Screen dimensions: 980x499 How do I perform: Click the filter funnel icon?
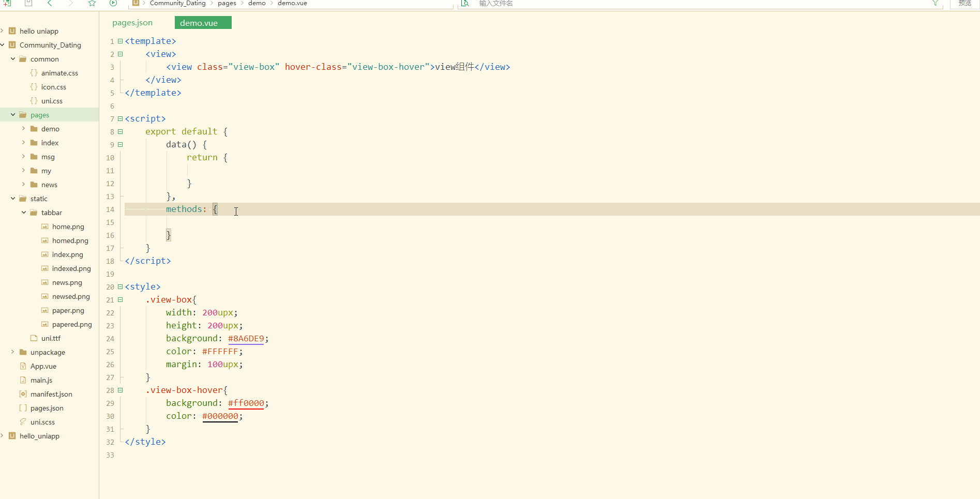[935, 3]
